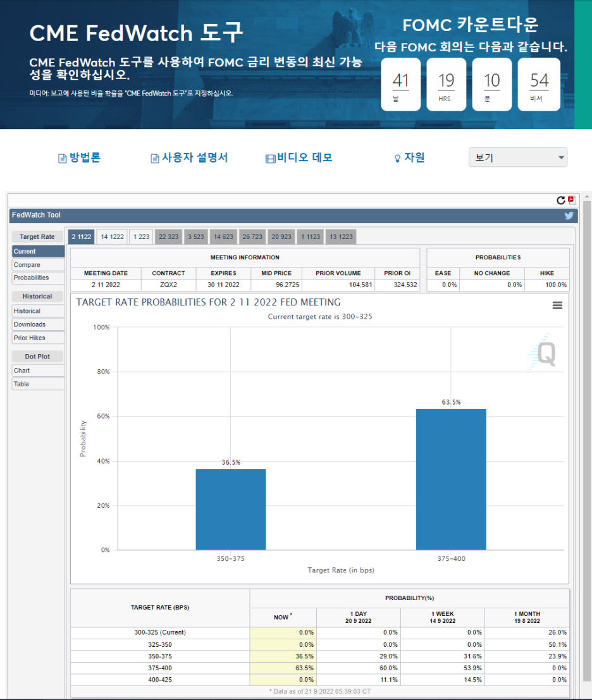Click the countdown 41 days box

coord(400,84)
